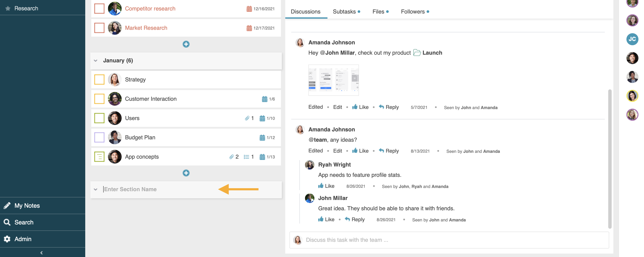The width and height of the screenshot is (644, 257).
Task: Open Search magnifier in sidebar
Action: coord(7,222)
